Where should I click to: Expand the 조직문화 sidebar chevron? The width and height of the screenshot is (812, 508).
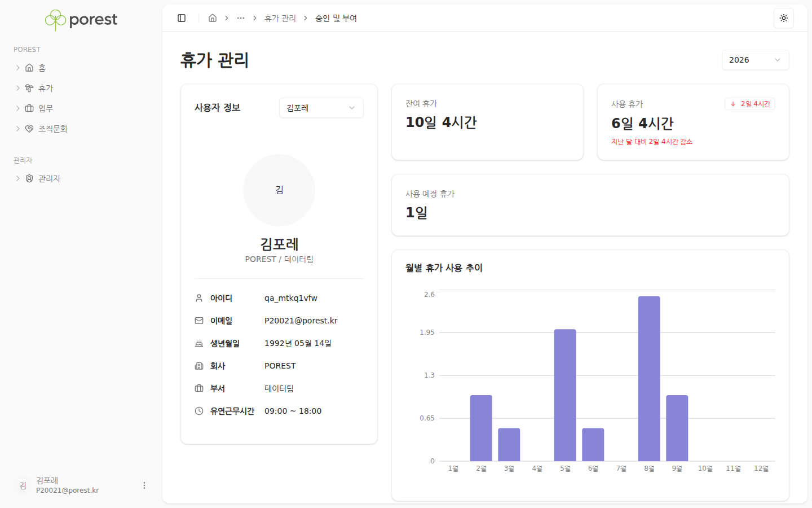pyautogui.click(x=18, y=129)
